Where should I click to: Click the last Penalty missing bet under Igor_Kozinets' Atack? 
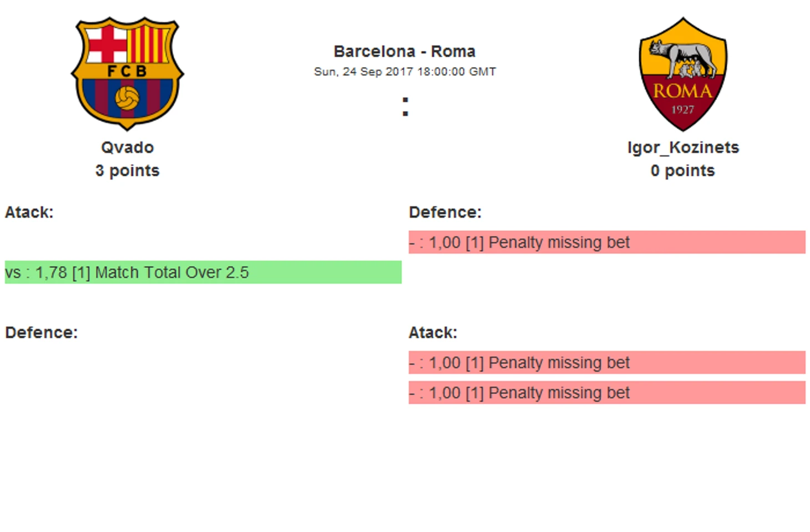click(559, 393)
